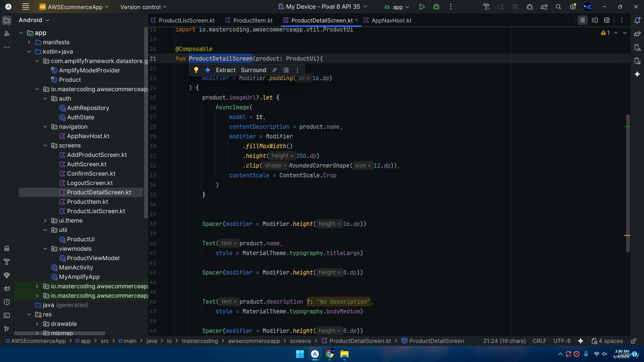The height and width of the screenshot is (362, 644).
Task: Open the main hamburger menu
Action: pos(25,7)
